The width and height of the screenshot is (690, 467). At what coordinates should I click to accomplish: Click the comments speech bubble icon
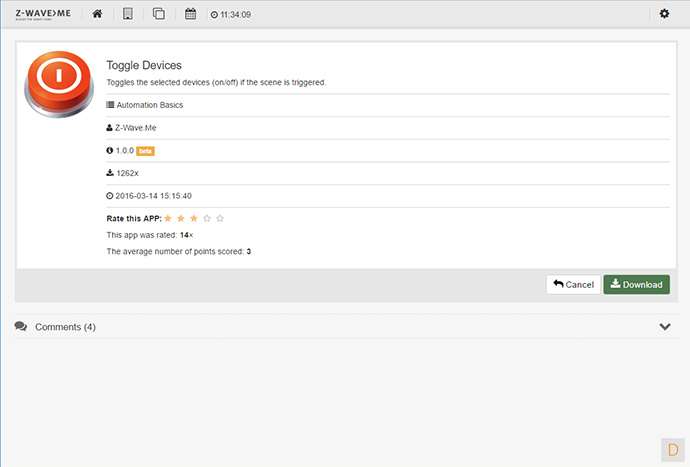pos(21,327)
